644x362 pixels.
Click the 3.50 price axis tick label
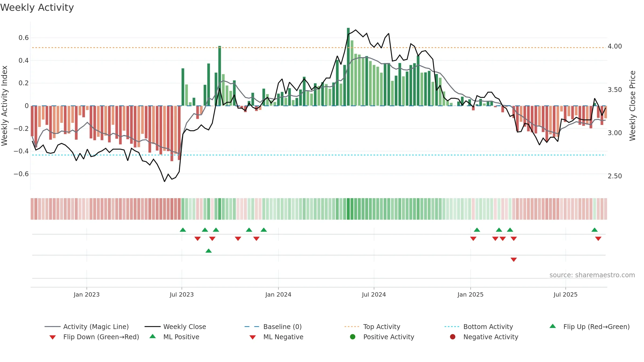click(615, 90)
